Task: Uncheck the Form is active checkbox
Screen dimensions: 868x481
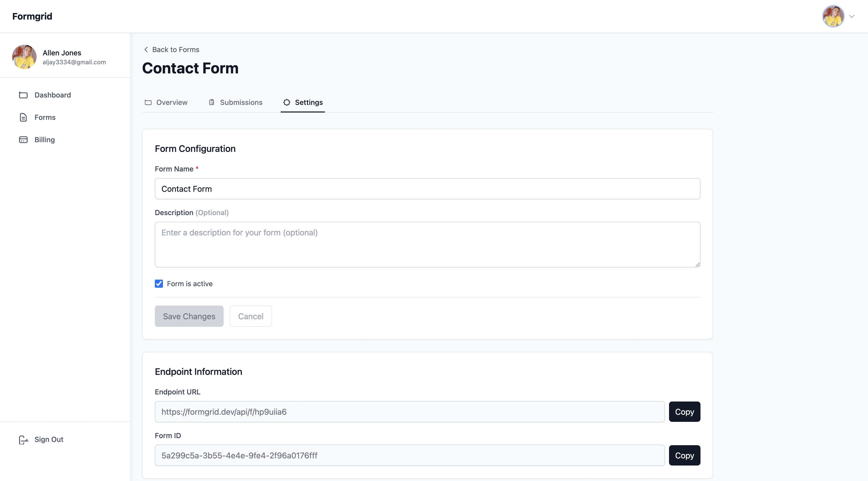Action: click(x=159, y=284)
